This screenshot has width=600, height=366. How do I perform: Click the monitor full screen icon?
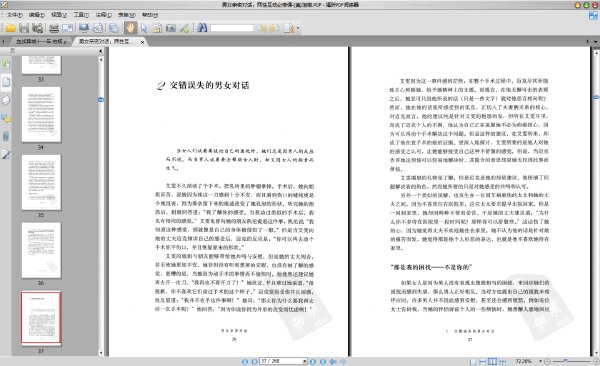click(x=83, y=28)
